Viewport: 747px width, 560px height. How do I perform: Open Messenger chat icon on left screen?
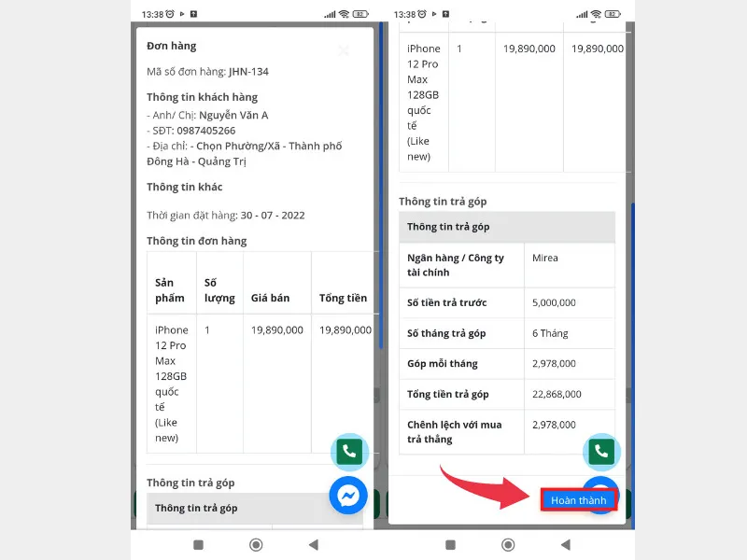coord(348,496)
